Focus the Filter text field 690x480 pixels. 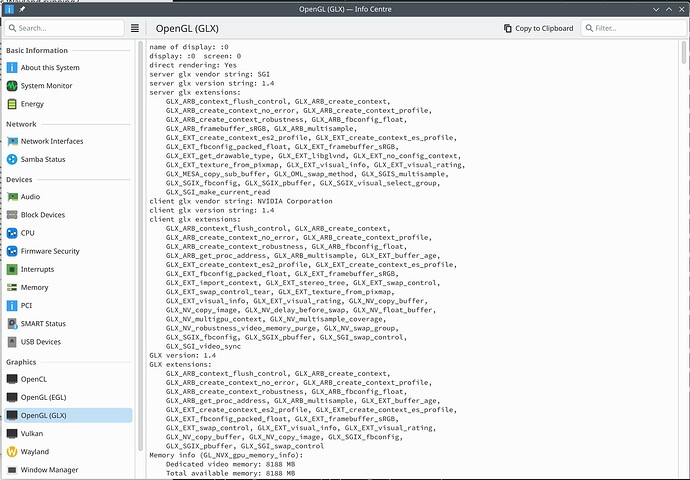(x=634, y=28)
